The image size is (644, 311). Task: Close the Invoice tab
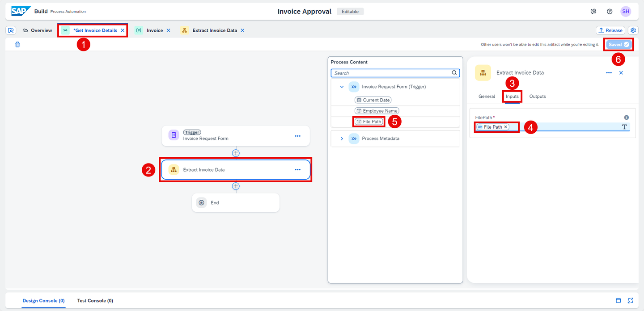point(169,30)
